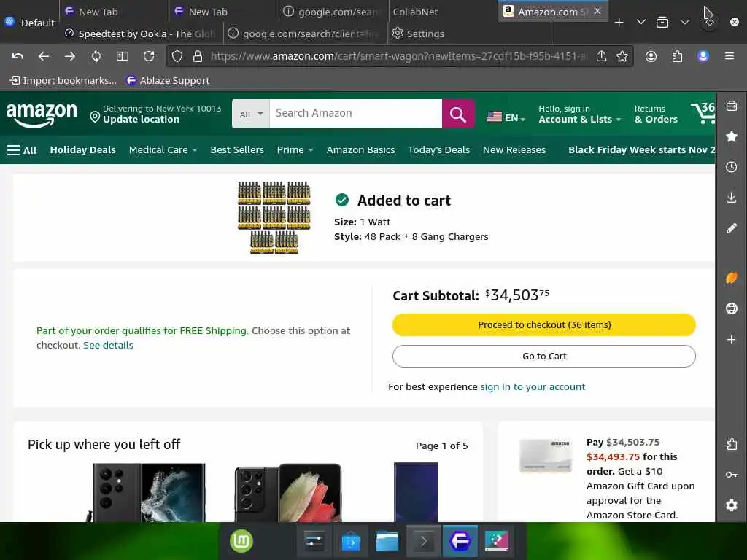Viewport: 747px width, 560px height.
Task: Open the All hamburger departments menu
Action: coord(22,150)
